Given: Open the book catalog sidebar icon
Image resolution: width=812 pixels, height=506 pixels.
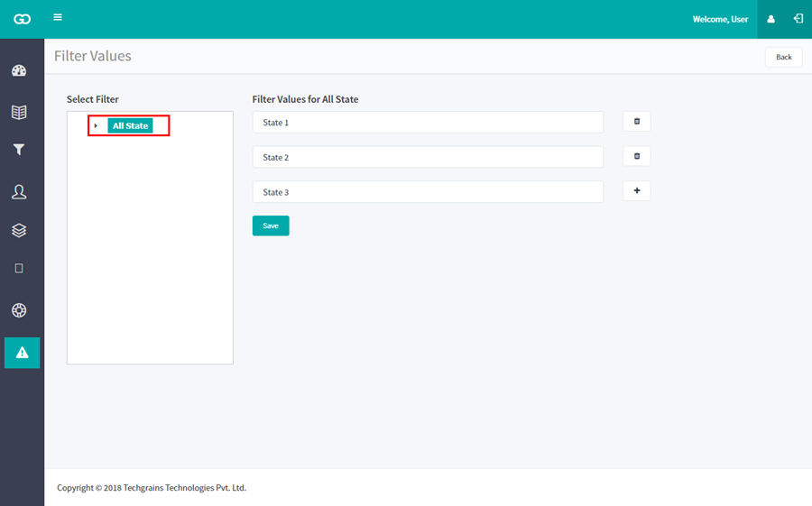Looking at the screenshot, I should pos(19,112).
